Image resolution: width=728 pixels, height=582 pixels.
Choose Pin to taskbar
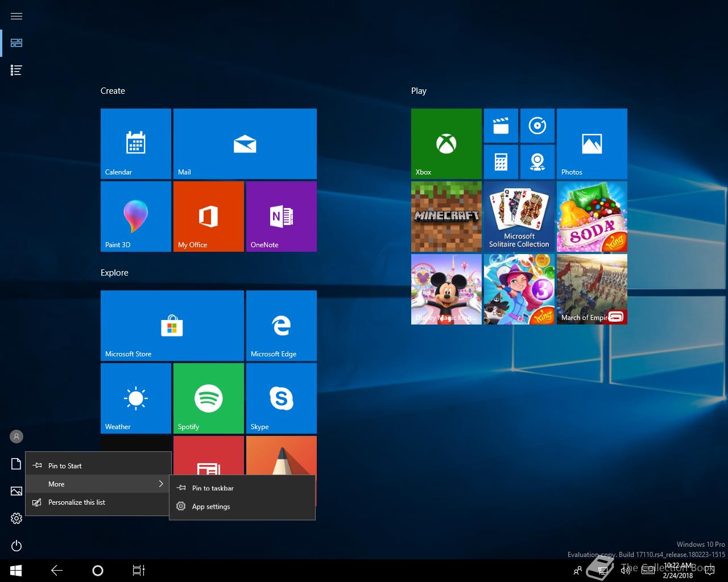coord(242,488)
